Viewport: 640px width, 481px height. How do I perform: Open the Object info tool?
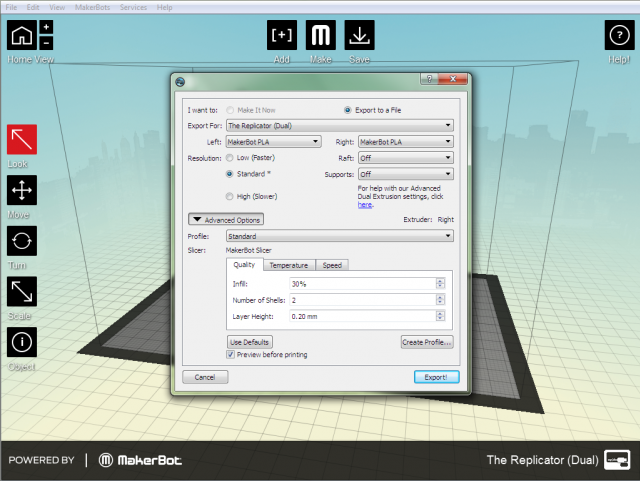tap(22, 342)
